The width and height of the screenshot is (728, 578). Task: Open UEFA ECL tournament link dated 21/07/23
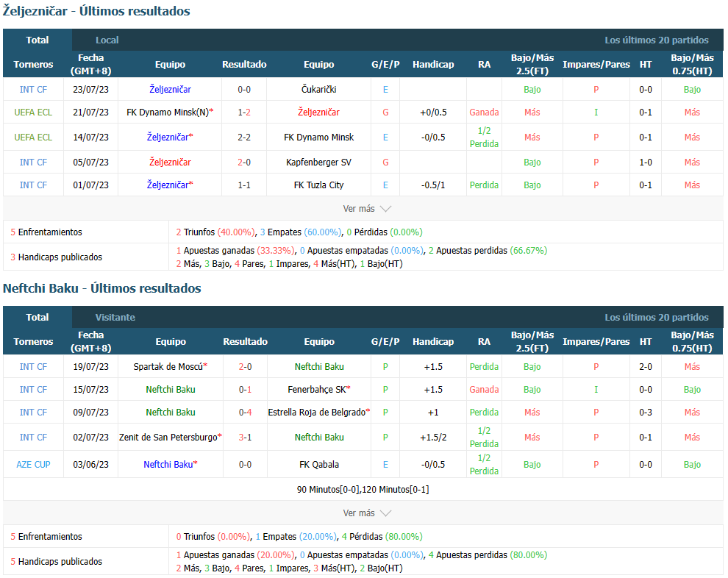[x=33, y=112]
